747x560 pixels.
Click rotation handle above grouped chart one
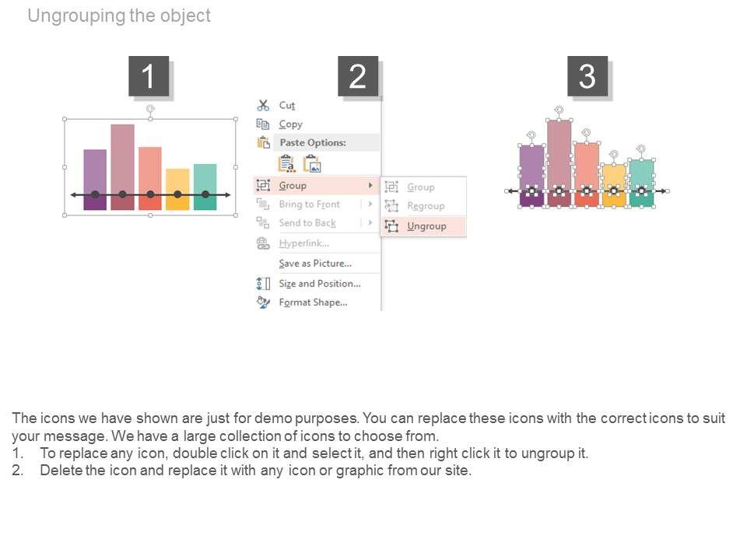click(x=150, y=110)
